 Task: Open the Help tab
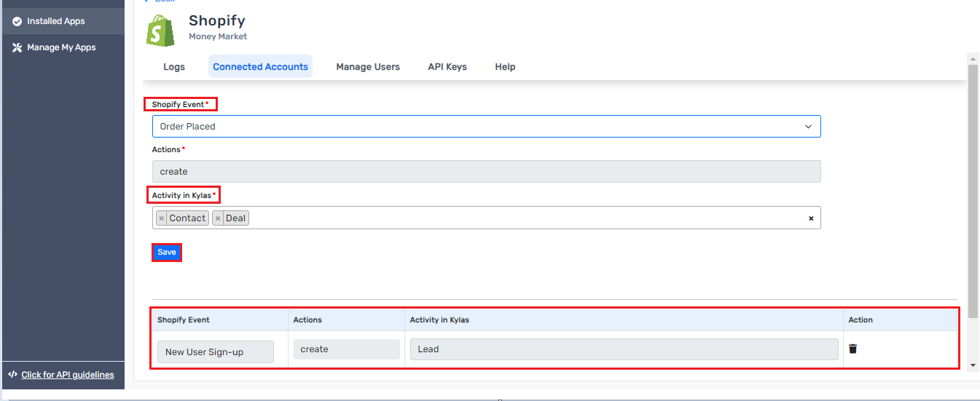505,67
